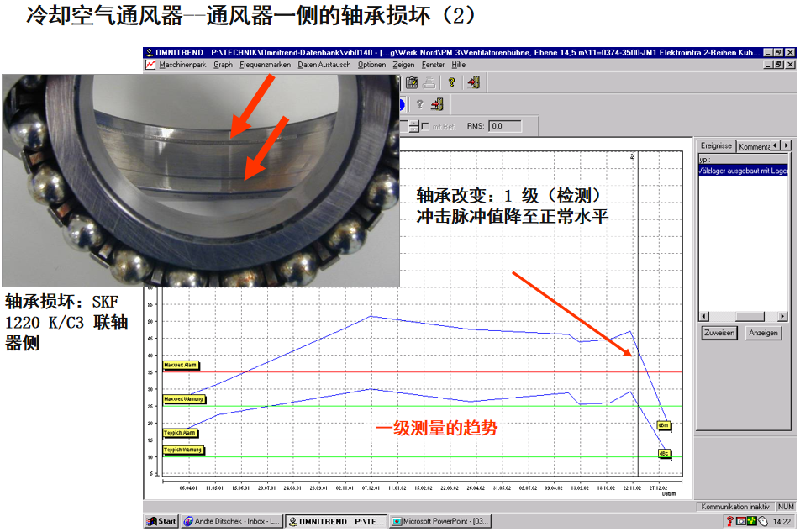The width and height of the screenshot is (800, 532).
Task: Click grayed question mark in second toolbar
Action: [419, 104]
